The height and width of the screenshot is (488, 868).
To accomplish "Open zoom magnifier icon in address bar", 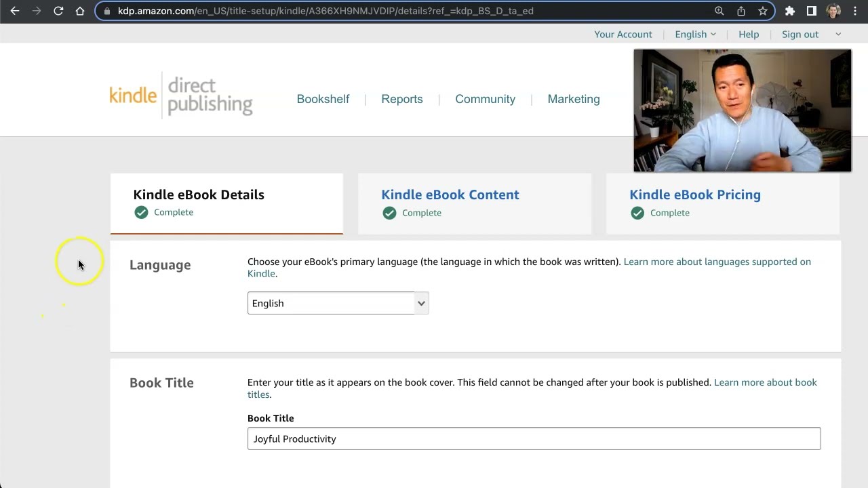I will tap(719, 11).
